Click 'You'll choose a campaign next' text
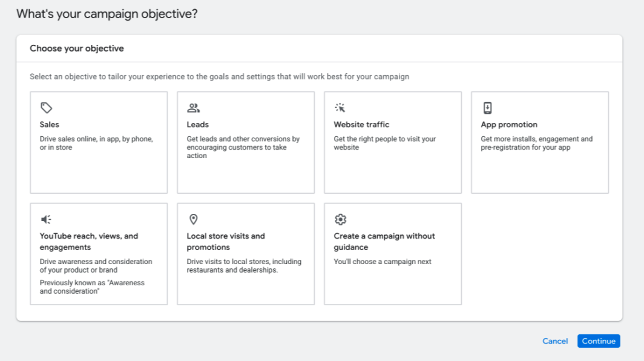This screenshot has height=361, width=644. click(383, 262)
